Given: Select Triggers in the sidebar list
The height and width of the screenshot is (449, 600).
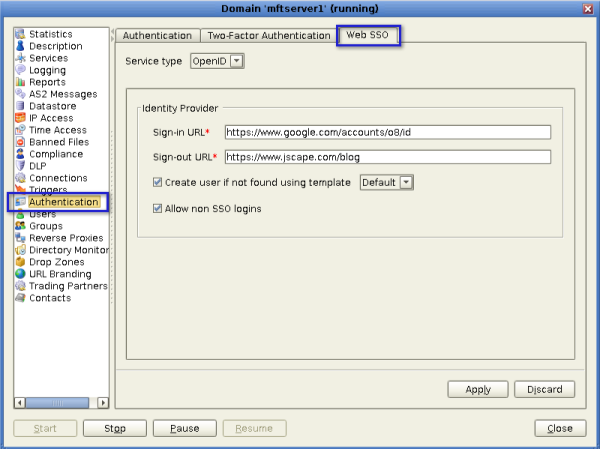Looking at the screenshot, I should pyautogui.click(x=48, y=190).
